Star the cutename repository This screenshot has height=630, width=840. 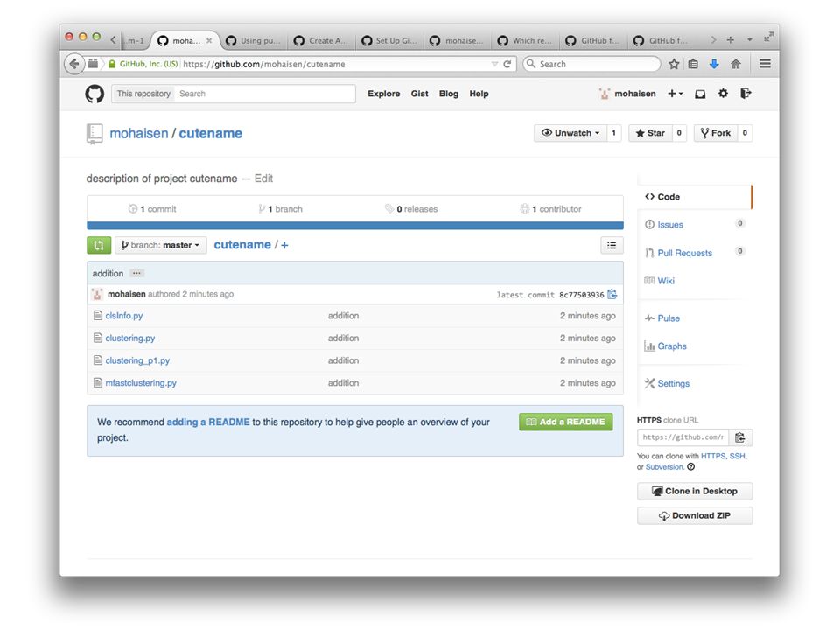tap(650, 133)
